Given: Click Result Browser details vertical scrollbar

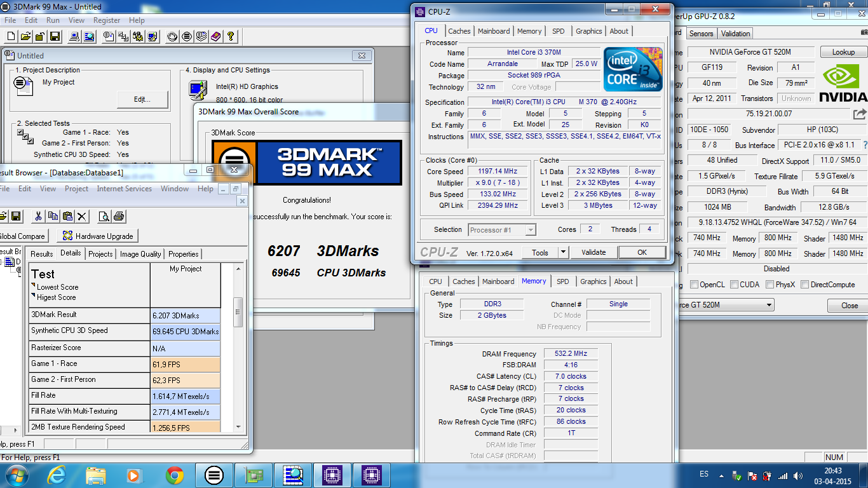Looking at the screenshot, I should pyautogui.click(x=238, y=348).
